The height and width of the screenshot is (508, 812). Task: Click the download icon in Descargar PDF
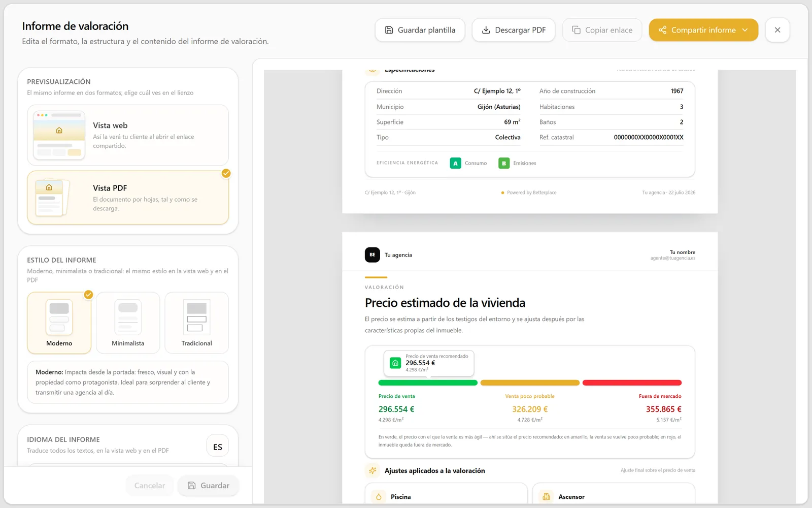pos(486,30)
